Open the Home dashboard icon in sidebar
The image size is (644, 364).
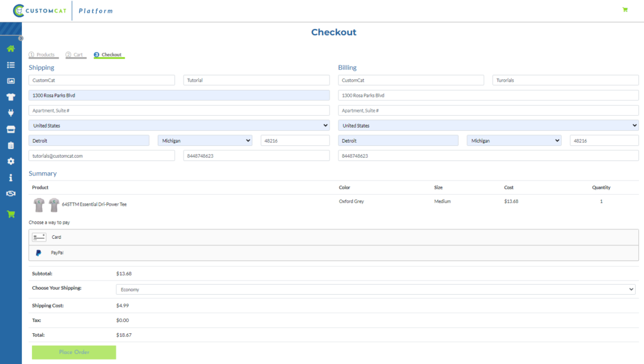click(x=11, y=48)
